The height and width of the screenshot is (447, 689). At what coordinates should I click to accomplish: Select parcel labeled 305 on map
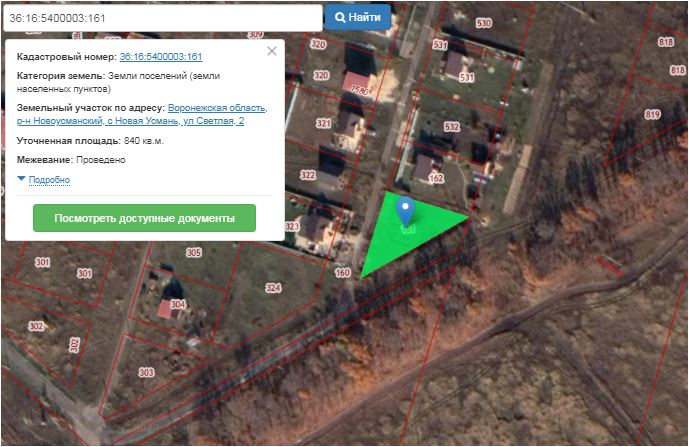tap(194, 253)
